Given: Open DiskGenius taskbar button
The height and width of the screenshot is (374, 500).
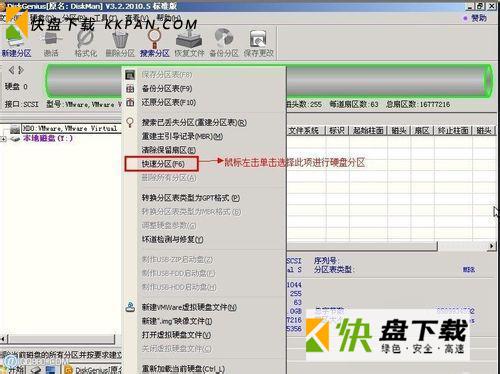Looking at the screenshot, I should click(93, 370).
